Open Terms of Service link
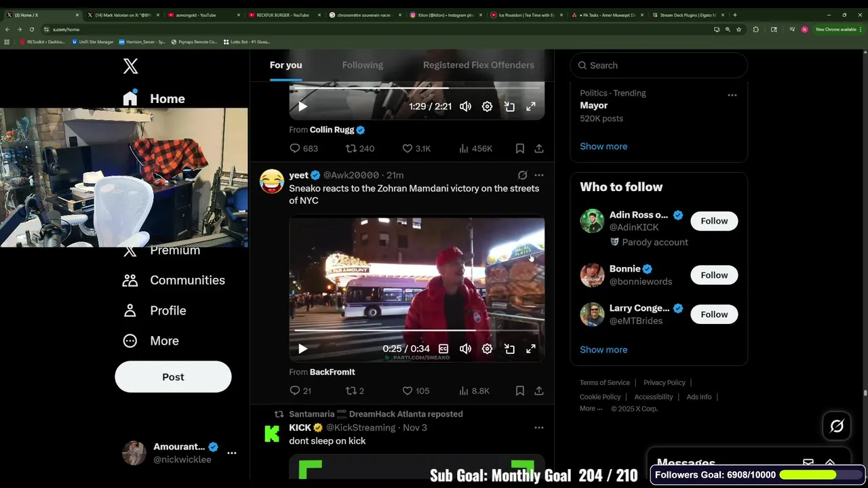 [605, 383]
